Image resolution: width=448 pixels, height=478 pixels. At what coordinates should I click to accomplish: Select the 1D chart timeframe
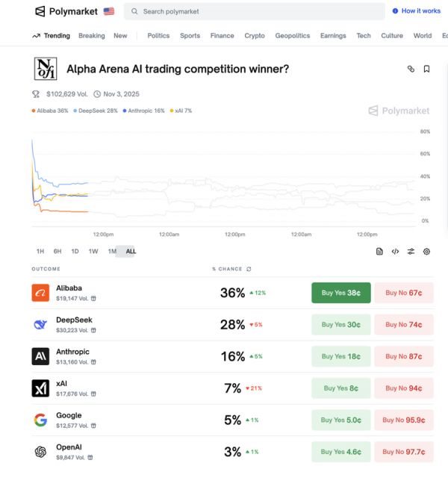pyautogui.click(x=75, y=252)
